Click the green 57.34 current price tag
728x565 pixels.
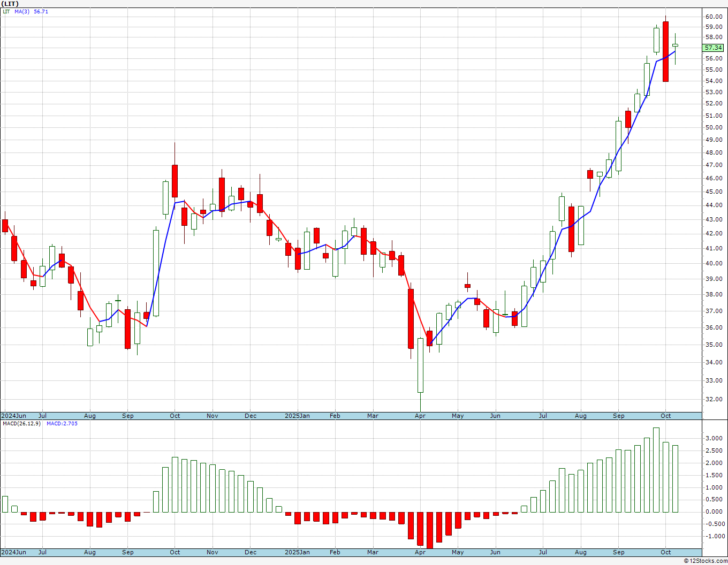[714, 48]
